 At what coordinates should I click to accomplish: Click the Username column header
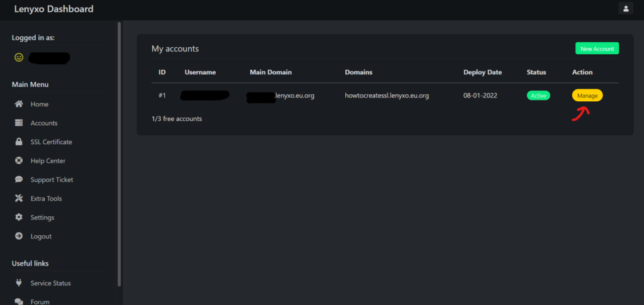pos(200,72)
